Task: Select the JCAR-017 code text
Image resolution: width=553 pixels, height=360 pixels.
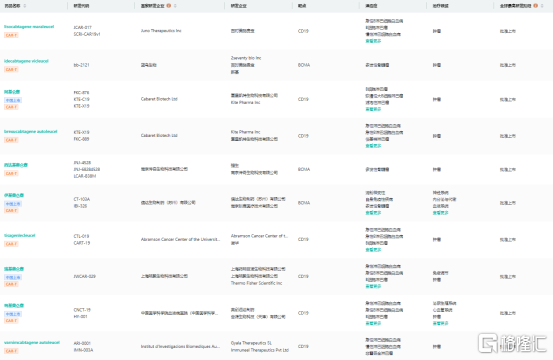Action: pyautogui.click(x=83, y=27)
